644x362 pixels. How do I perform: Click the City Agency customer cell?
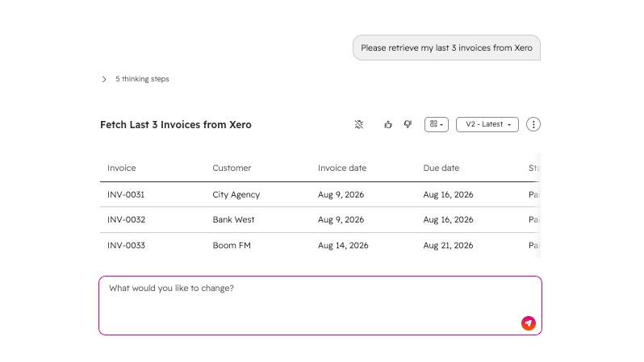[x=236, y=194]
